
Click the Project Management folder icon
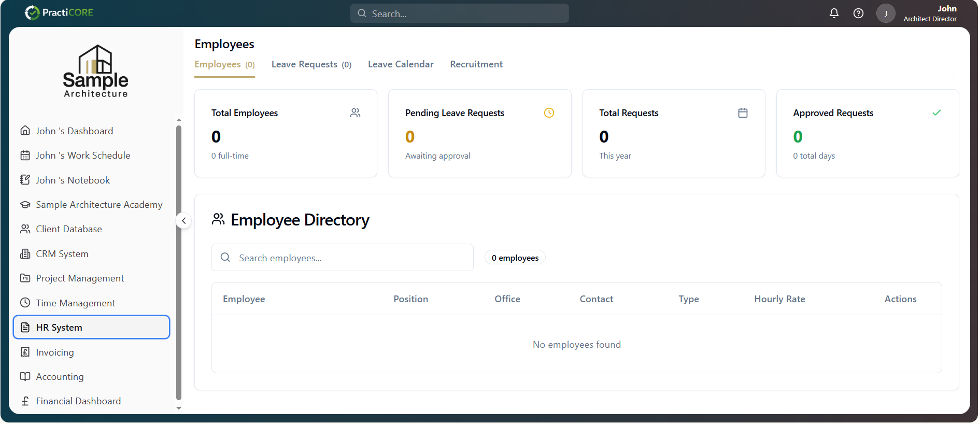(25, 278)
